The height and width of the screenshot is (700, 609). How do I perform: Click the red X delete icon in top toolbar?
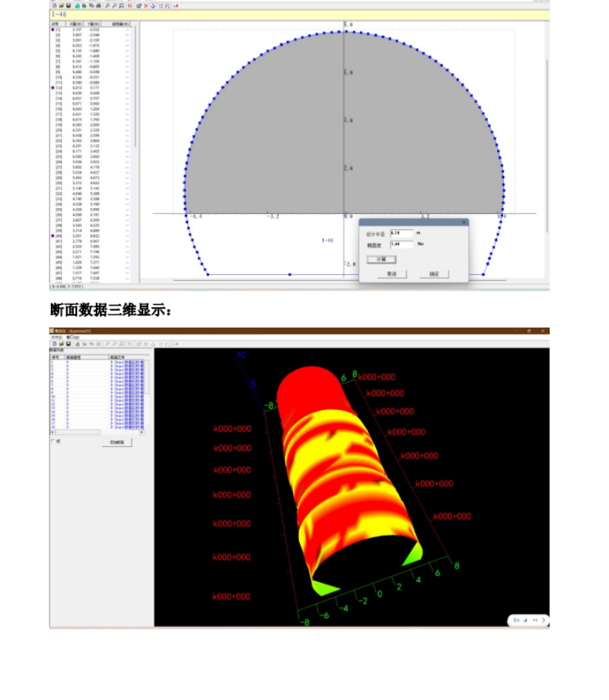(x=145, y=5)
